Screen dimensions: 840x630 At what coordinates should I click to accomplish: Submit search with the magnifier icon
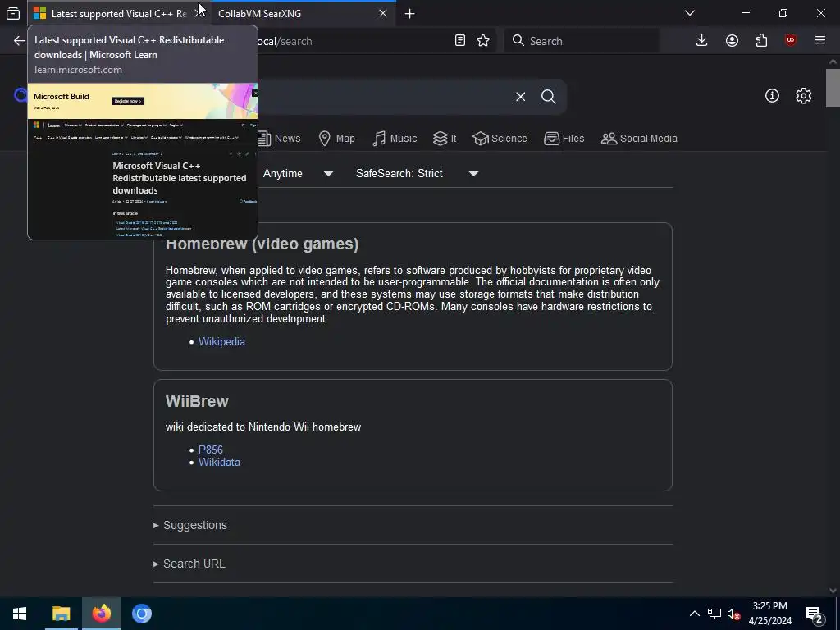(x=549, y=97)
